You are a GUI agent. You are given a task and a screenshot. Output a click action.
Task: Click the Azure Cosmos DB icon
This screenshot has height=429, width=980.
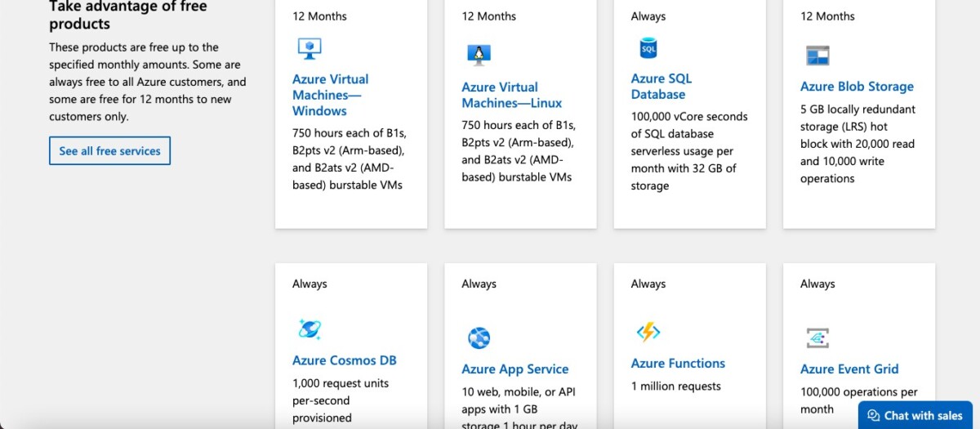pyautogui.click(x=310, y=328)
